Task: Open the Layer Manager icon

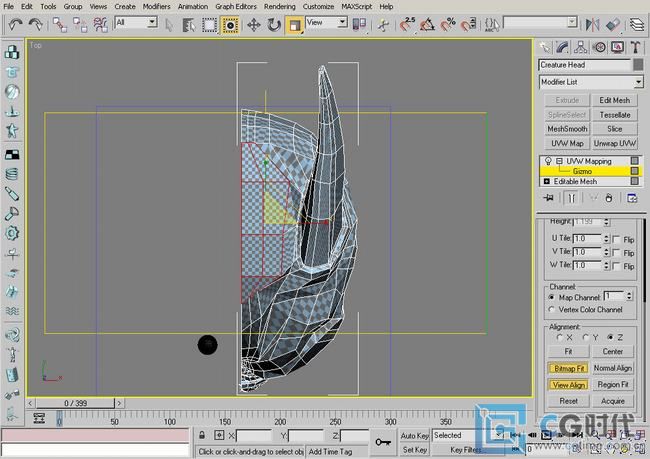Action: pos(637,24)
